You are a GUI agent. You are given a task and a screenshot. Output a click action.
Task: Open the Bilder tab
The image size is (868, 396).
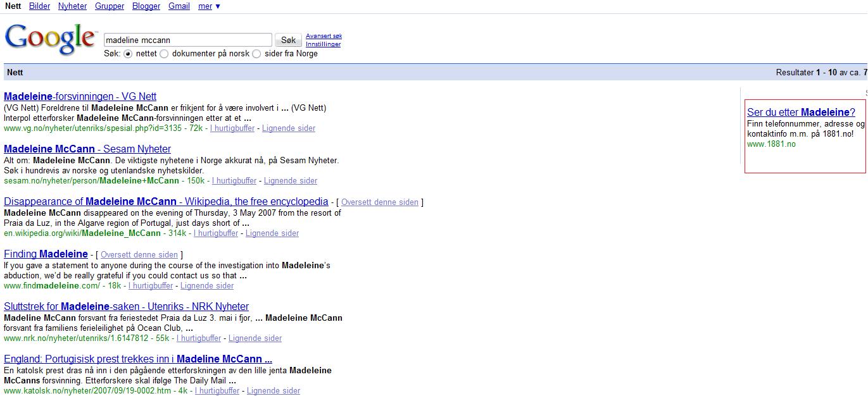click(x=40, y=6)
